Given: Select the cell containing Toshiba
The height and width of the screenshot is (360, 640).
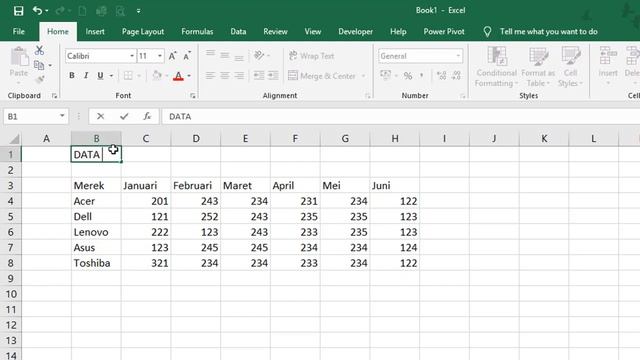Looking at the screenshot, I should 96,263.
